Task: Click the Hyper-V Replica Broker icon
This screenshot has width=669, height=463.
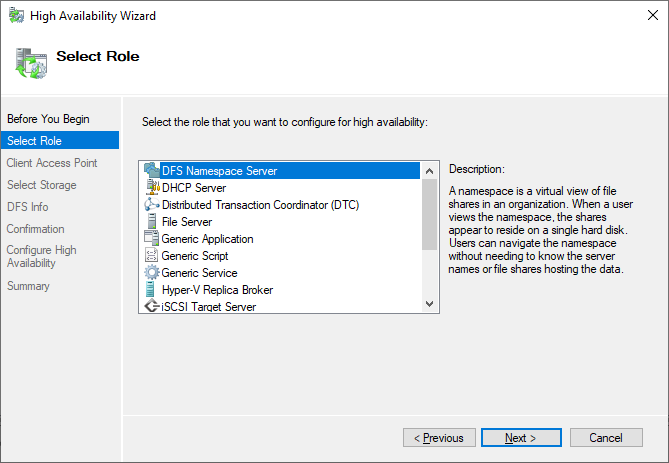Action: (150, 289)
